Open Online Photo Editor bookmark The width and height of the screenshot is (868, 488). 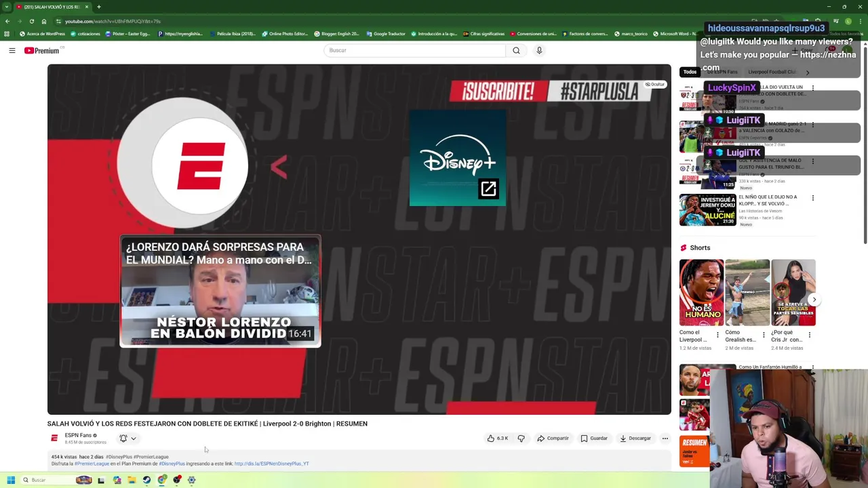tap(284, 34)
